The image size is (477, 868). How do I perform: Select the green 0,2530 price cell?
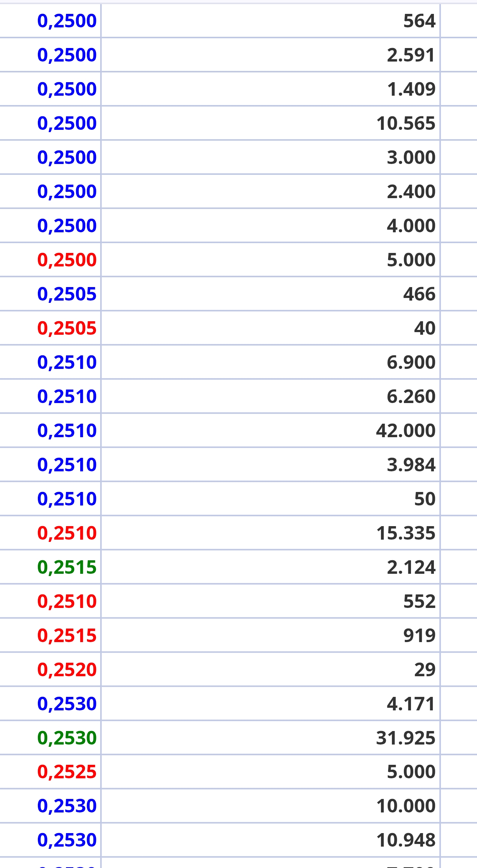(67, 738)
